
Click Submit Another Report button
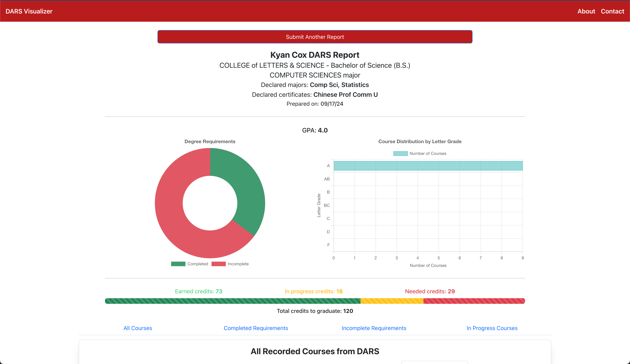tap(315, 37)
